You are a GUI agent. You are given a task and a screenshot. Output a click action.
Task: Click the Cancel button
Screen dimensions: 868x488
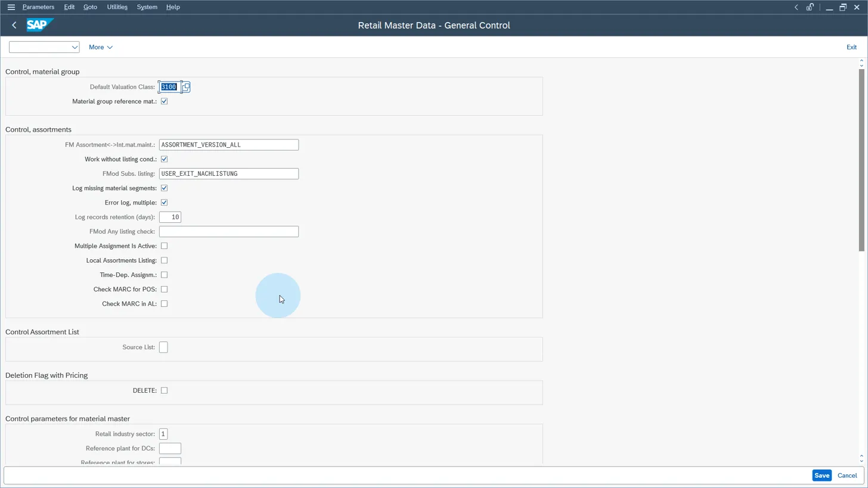(847, 475)
